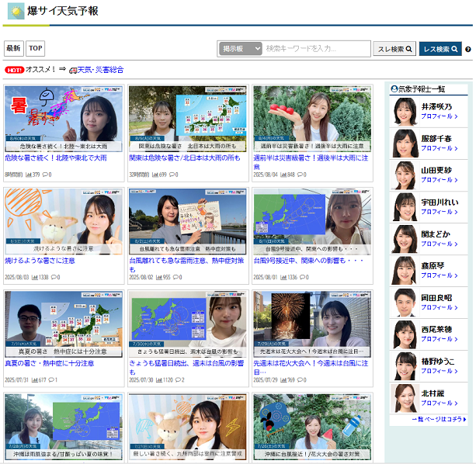Click thumbnail 沖縄は雨風強まる video

[x=64, y=427]
